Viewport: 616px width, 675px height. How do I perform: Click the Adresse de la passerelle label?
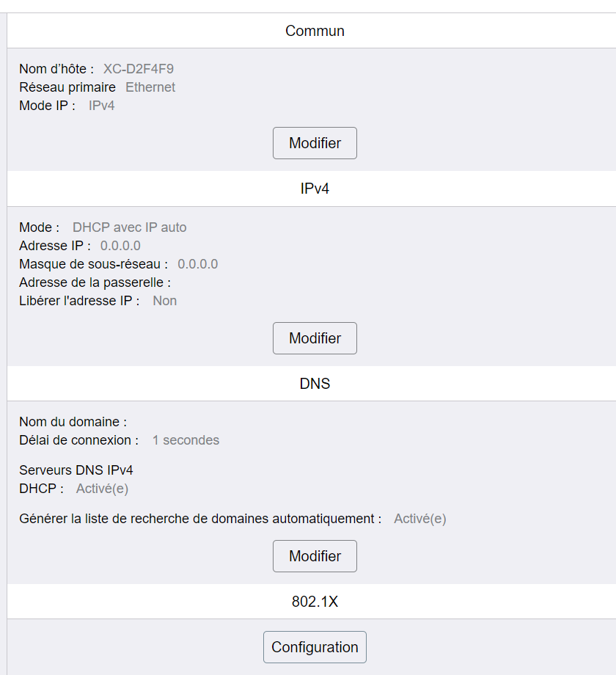point(95,282)
